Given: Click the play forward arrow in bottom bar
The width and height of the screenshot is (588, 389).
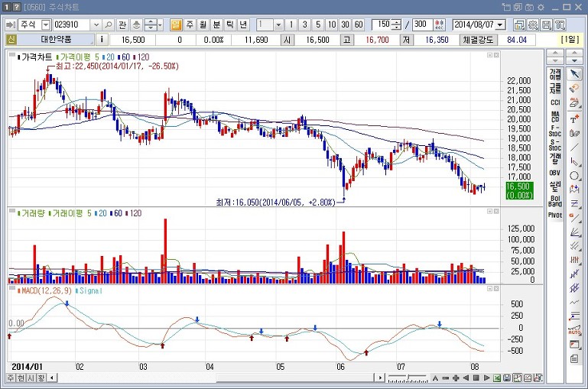Looking at the screenshot, I should click(487, 378).
